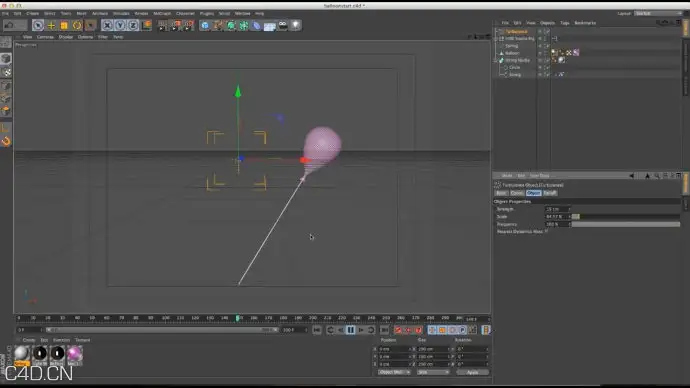
Task: Click the floor environment icon
Action: [270, 26]
